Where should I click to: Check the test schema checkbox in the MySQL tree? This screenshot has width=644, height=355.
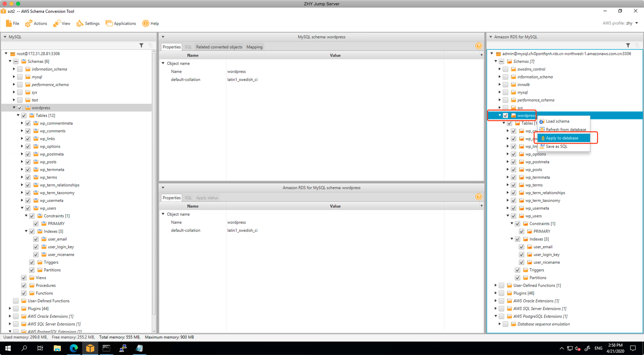click(x=20, y=100)
